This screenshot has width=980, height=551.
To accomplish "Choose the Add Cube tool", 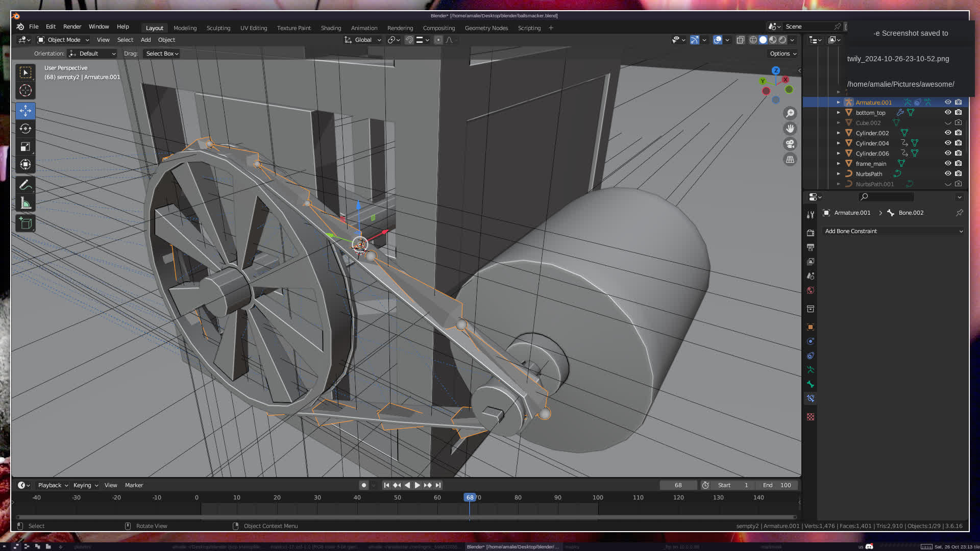I will pyautogui.click(x=26, y=223).
